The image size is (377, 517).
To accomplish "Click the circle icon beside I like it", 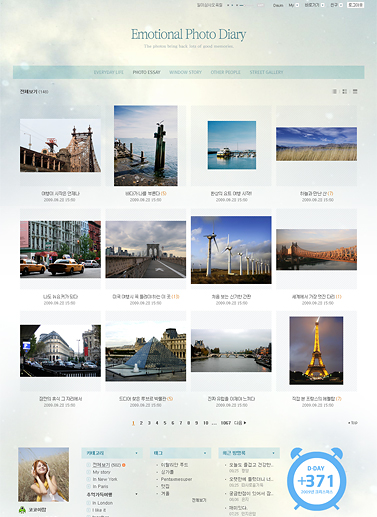I will click(x=88, y=510).
